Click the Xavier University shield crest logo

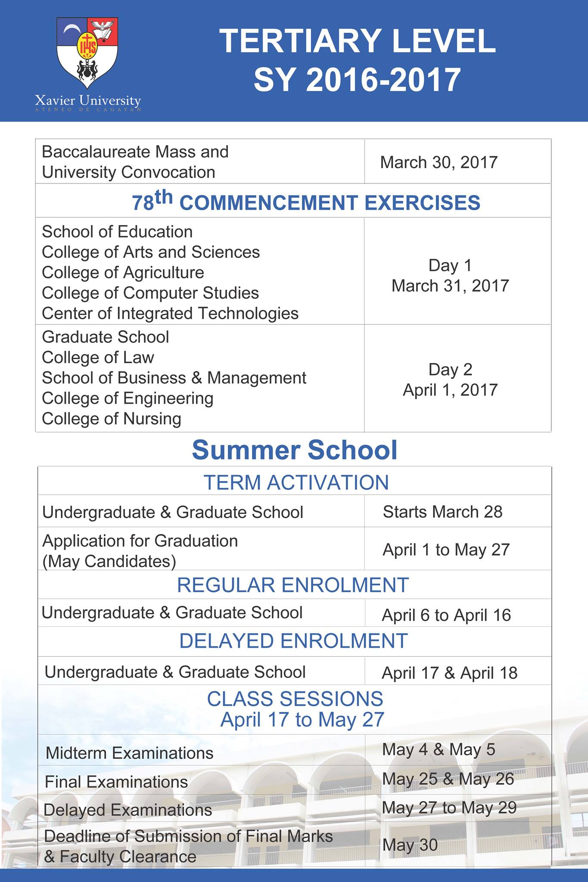[87, 53]
